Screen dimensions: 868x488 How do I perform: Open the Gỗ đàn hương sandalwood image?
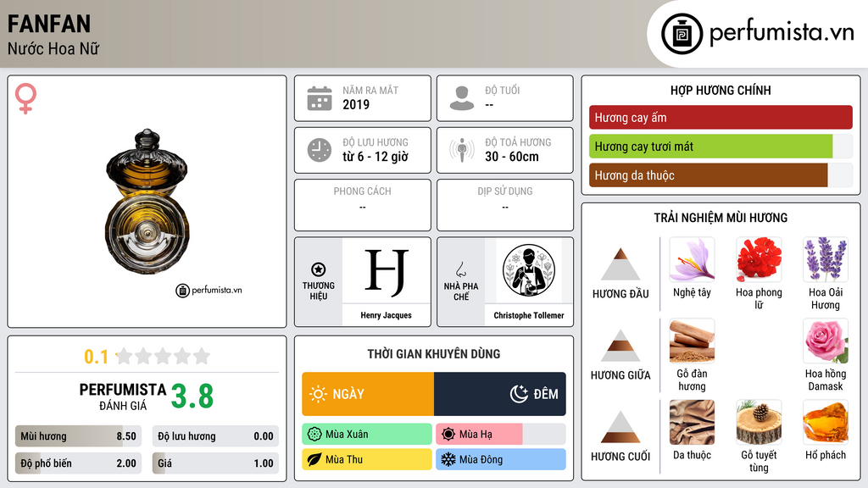coord(692,341)
